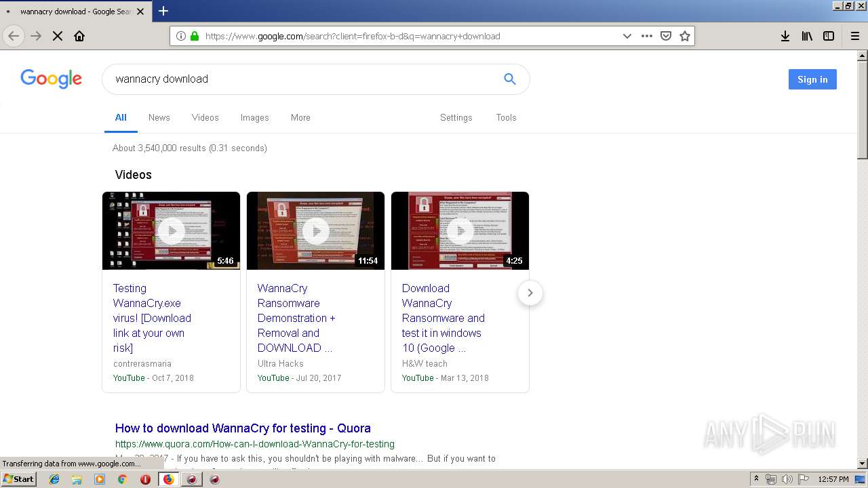Open the Windows Start menu
Viewport: 868px width, 488px height.
(x=19, y=479)
